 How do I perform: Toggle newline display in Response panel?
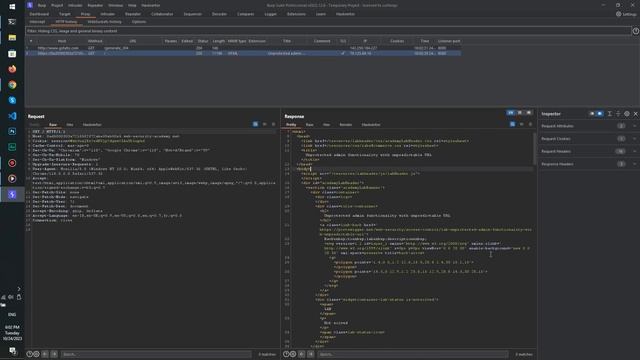click(x=521, y=124)
